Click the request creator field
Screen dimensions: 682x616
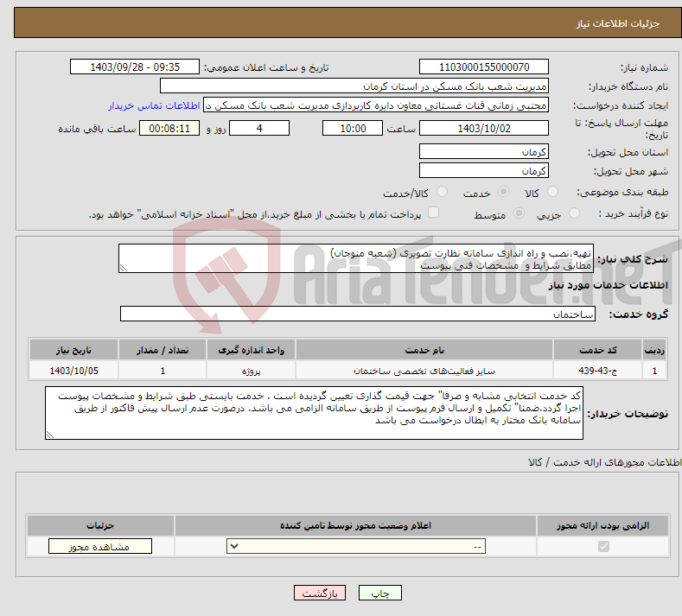(376, 105)
